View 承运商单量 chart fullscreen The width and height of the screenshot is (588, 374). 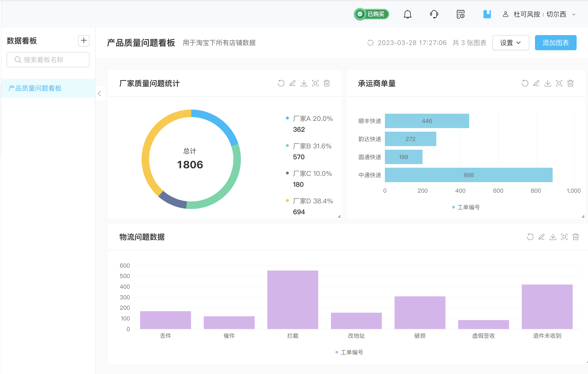(x=559, y=83)
